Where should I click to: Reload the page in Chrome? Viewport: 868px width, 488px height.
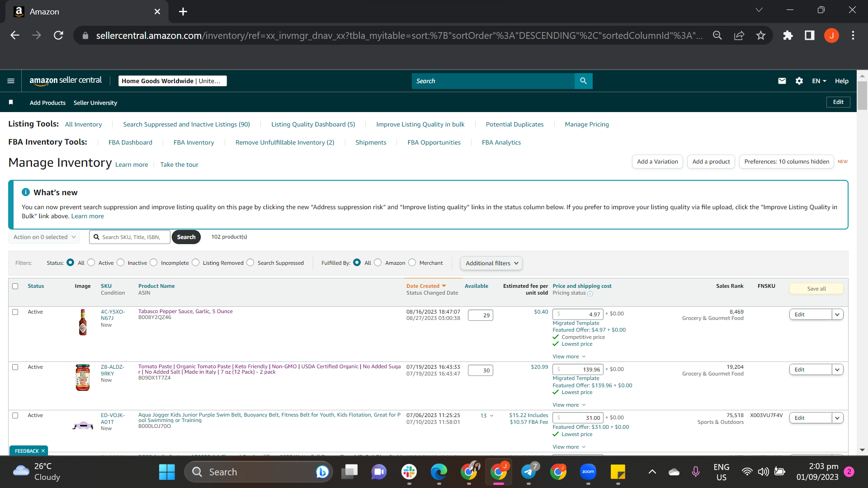click(x=58, y=35)
